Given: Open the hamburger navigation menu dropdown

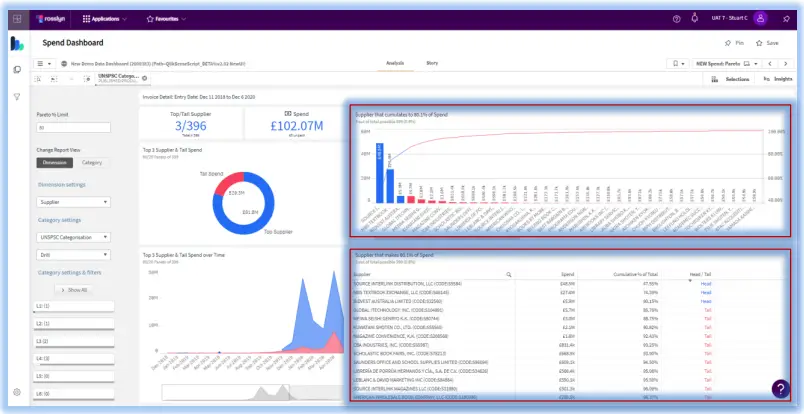Looking at the screenshot, I should pos(44,64).
